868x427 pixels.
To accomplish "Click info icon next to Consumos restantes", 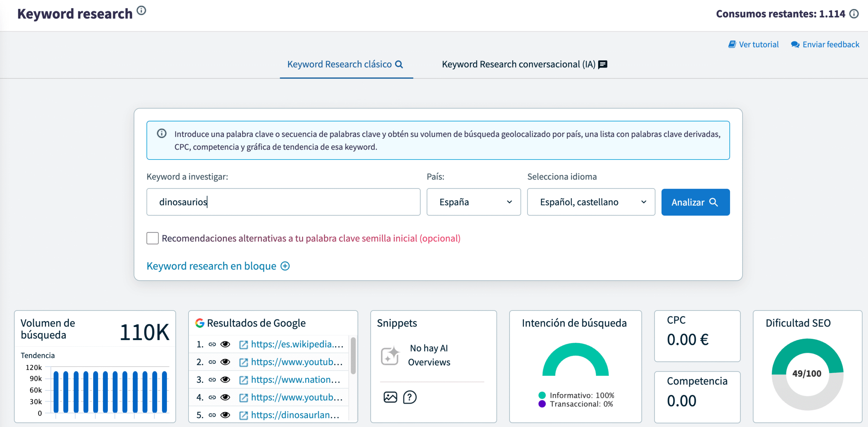I will point(854,14).
